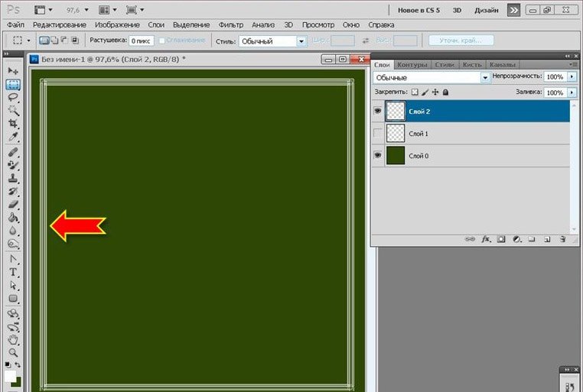Open the Фильтр menu
The height and width of the screenshot is (392, 583).
tap(230, 24)
